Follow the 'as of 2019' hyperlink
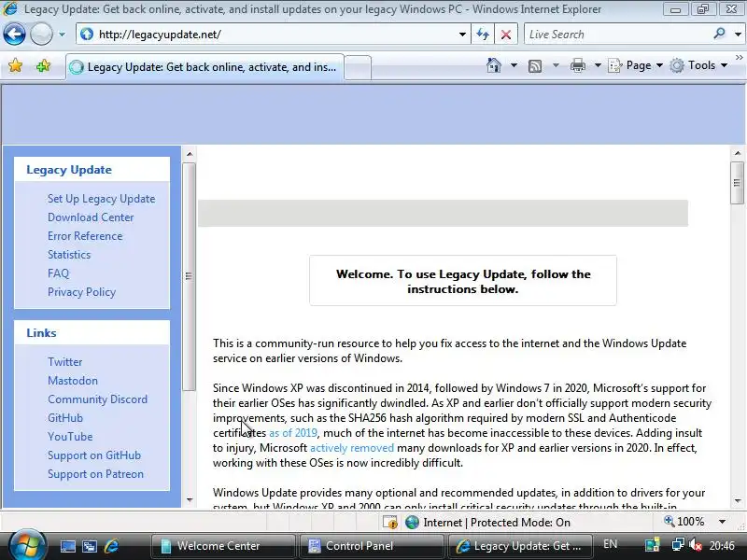The height and width of the screenshot is (560, 747). [x=293, y=433]
